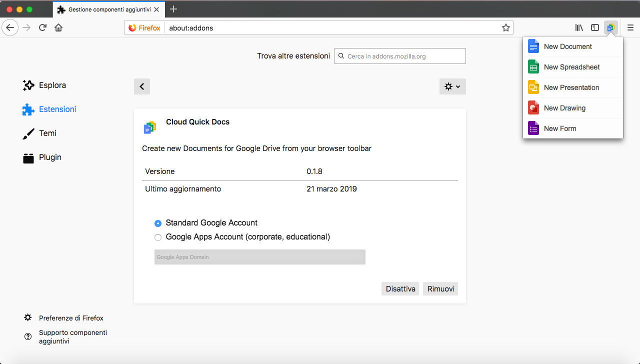
Task: Click the version value 0.1.8
Action: (x=314, y=171)
